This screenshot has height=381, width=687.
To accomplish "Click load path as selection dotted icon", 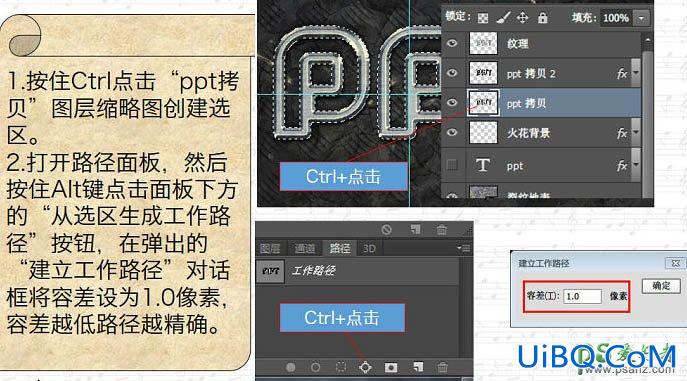I will click(340, 367).
